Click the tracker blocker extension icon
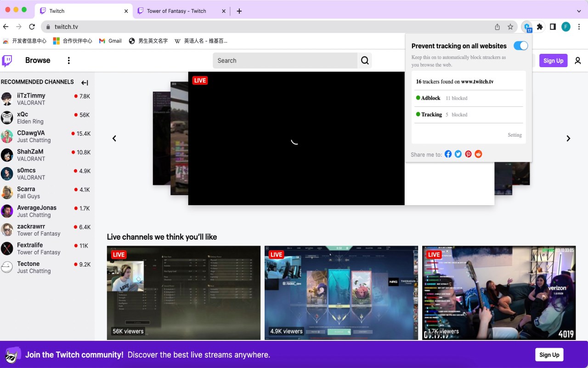Viewport: 588px width, 368px height. pos(527,27)
